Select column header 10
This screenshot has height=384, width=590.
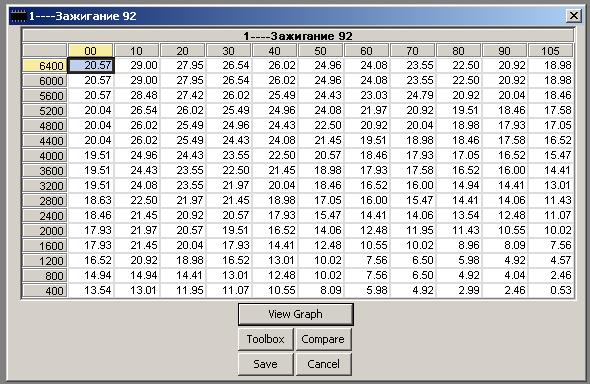136,50
